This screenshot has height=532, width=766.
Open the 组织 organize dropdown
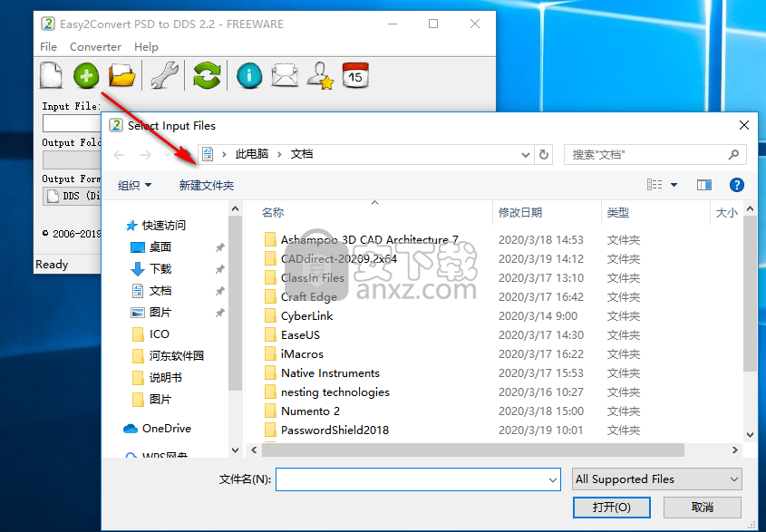point(134,185)
